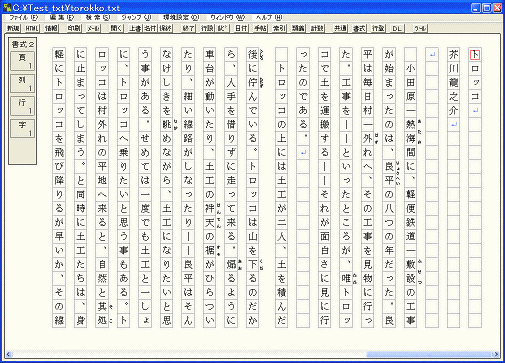Click the 頁 page counter button

pos(22,61)
